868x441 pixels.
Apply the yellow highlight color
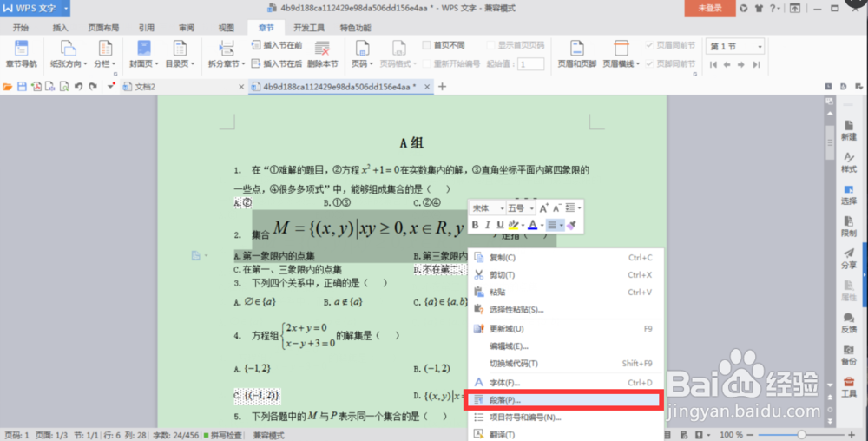click(513, 225)
